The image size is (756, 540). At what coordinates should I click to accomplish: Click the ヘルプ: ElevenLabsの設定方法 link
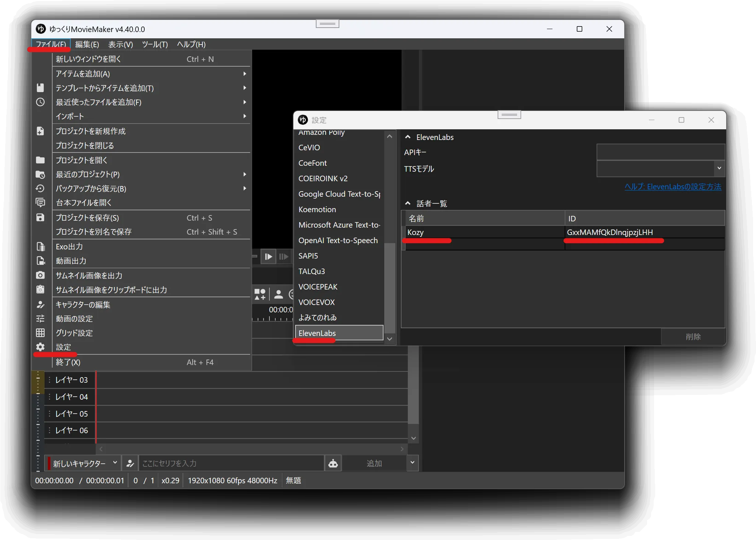673,186
